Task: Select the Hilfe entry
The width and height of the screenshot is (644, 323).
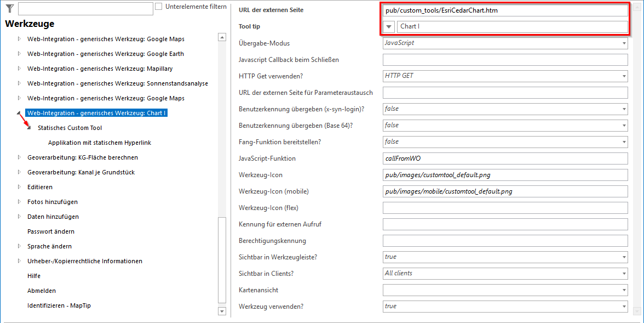Action: tap(34, 276)
